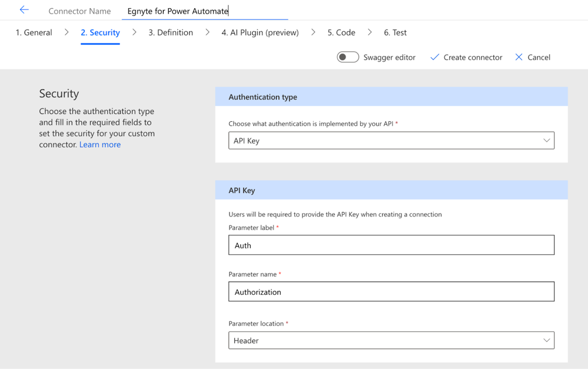
Task: Click the chevron between General and Security
Action: coord(67,32)
